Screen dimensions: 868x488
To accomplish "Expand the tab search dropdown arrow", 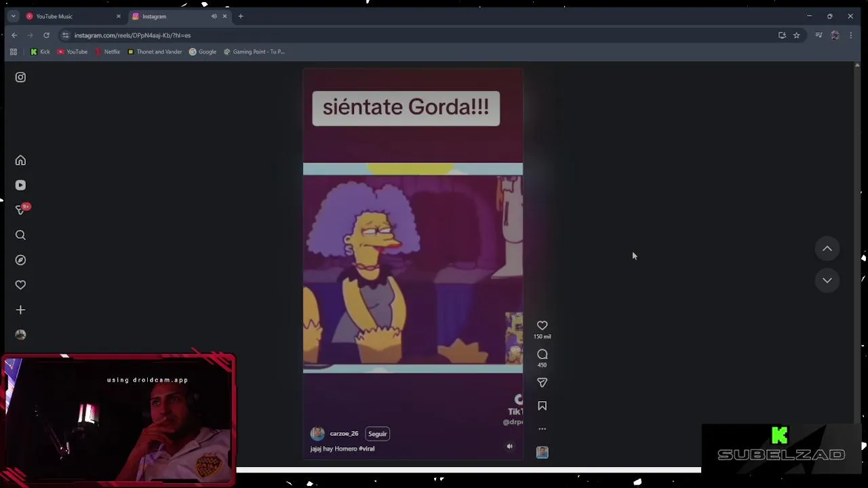I will click(13, 16).
